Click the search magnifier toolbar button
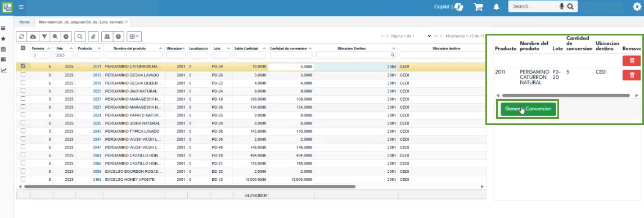The height and width of the screenshot is (218, 644). pyautogui.click(x=80, y=37)
